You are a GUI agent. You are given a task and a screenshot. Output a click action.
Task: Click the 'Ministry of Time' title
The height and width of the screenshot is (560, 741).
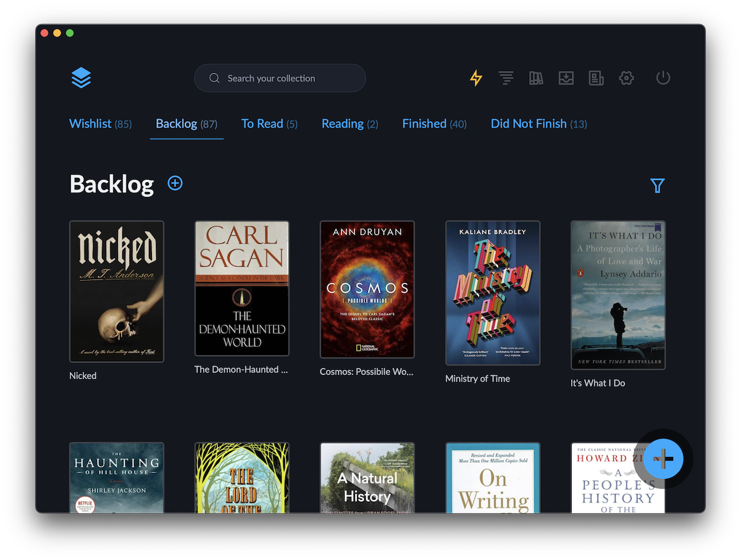(477, 378)
